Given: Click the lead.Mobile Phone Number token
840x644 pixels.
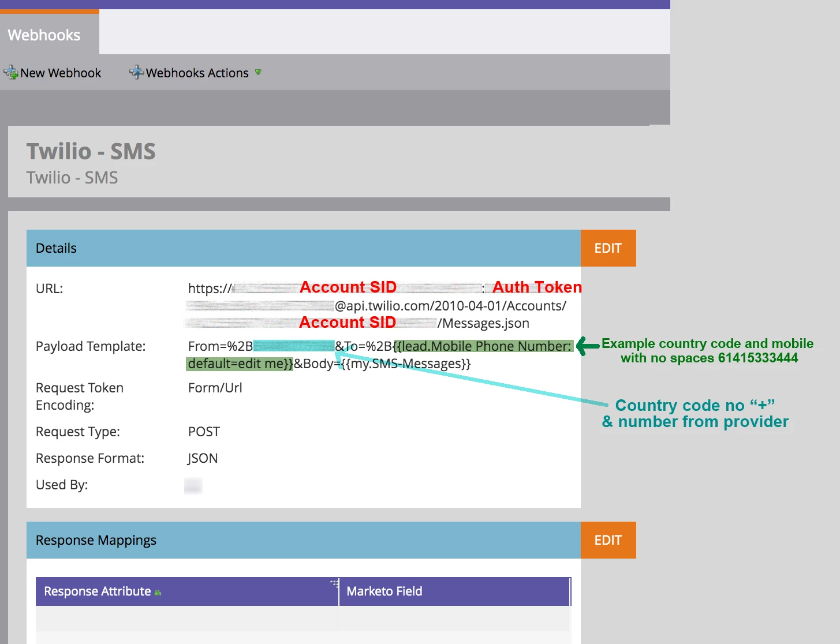Looking at the screenshot, I should (x=484, y=346).
